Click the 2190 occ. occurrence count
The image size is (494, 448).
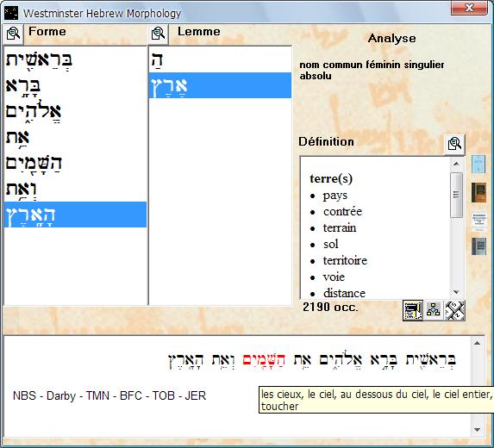point(330,307)
